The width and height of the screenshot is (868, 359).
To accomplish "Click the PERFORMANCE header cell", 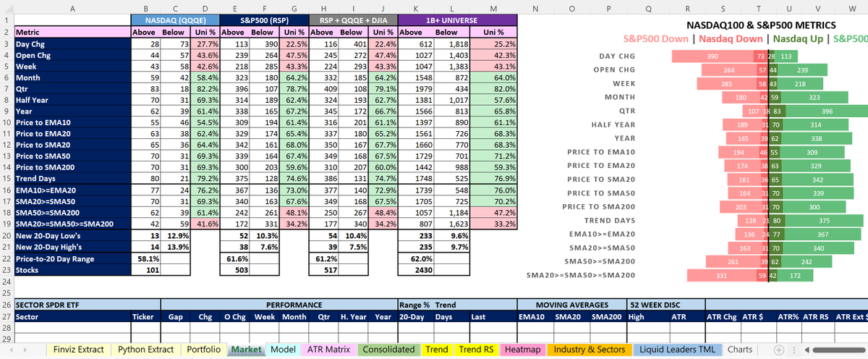I will coord(279,305).
